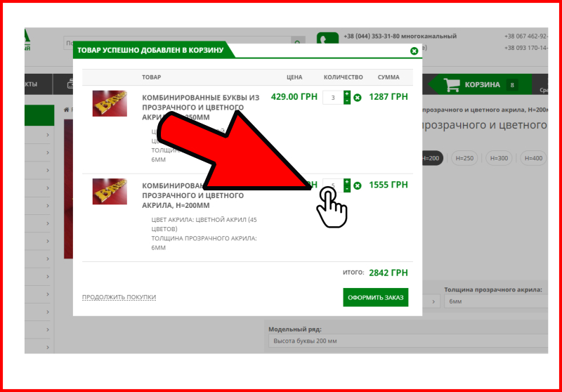Remove the first cart item (H=250mm letters)

358,98
